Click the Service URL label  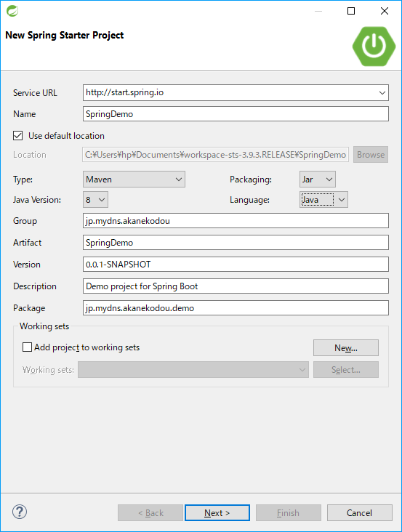pyautogui.click(x=35, y=92)
